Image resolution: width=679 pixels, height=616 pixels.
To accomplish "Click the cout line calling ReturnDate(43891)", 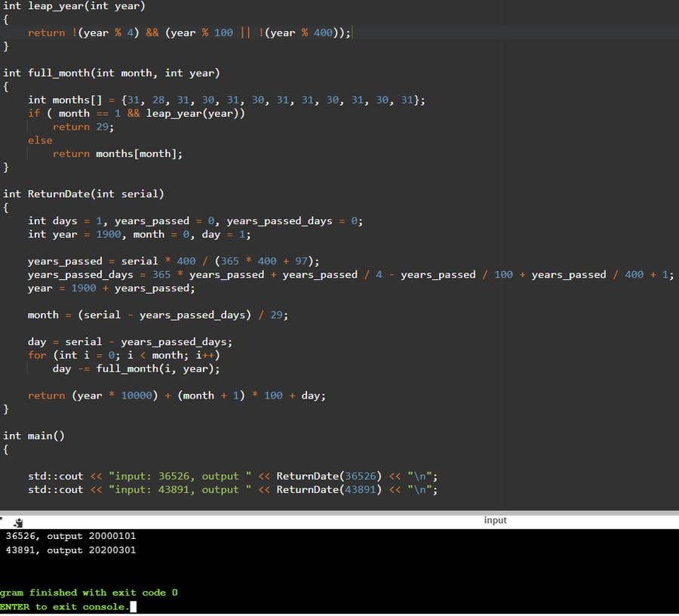I will click(x=233, y=489).
